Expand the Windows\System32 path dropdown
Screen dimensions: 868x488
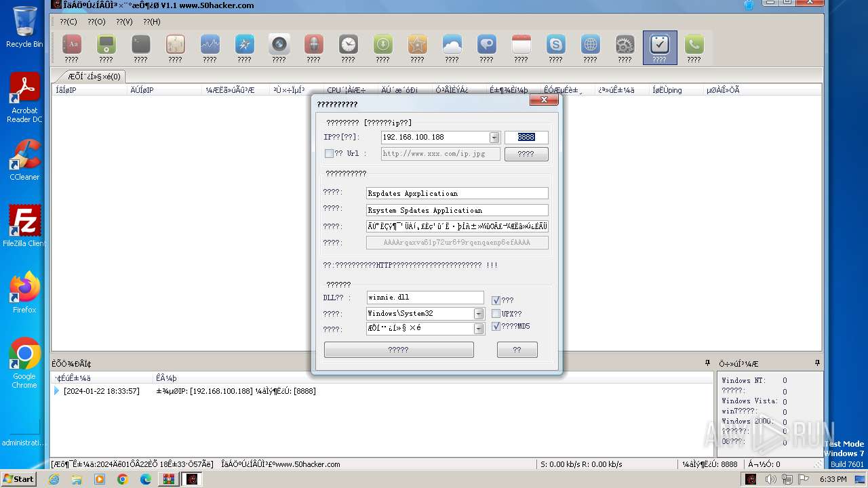tap(479, 314)
